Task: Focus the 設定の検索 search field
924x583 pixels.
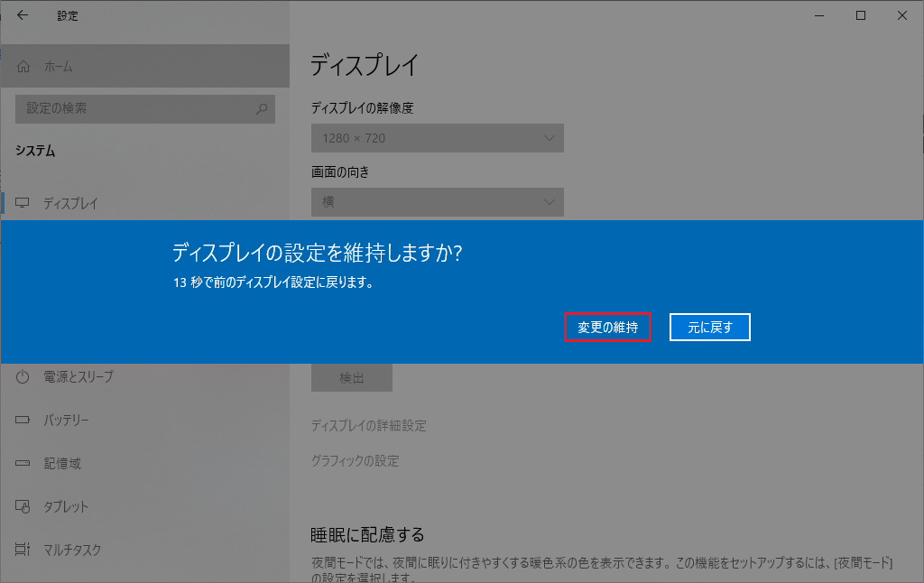Action: pos(135,108)
